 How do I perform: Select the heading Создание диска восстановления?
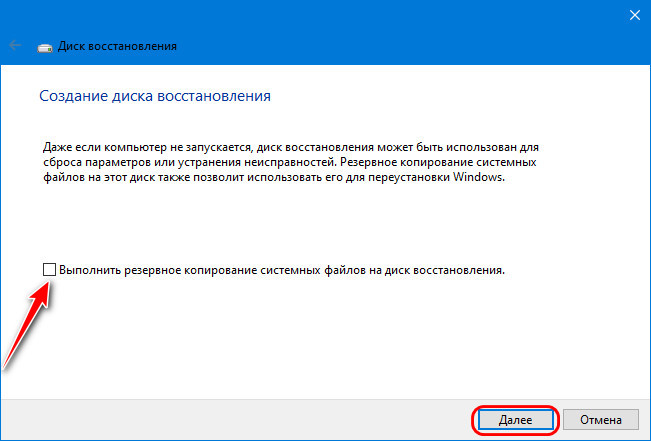tap(155, 96)
